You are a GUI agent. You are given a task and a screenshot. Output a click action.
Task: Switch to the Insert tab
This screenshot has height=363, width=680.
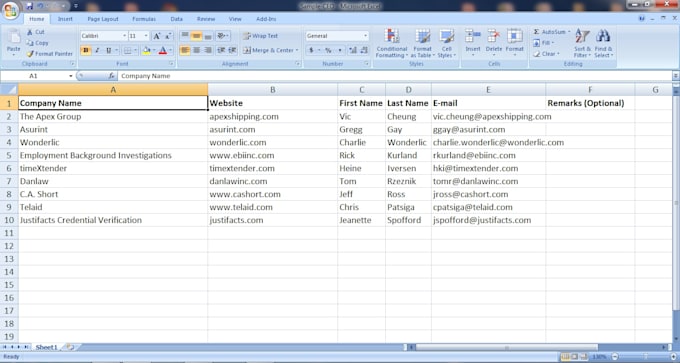pos(65,19)
